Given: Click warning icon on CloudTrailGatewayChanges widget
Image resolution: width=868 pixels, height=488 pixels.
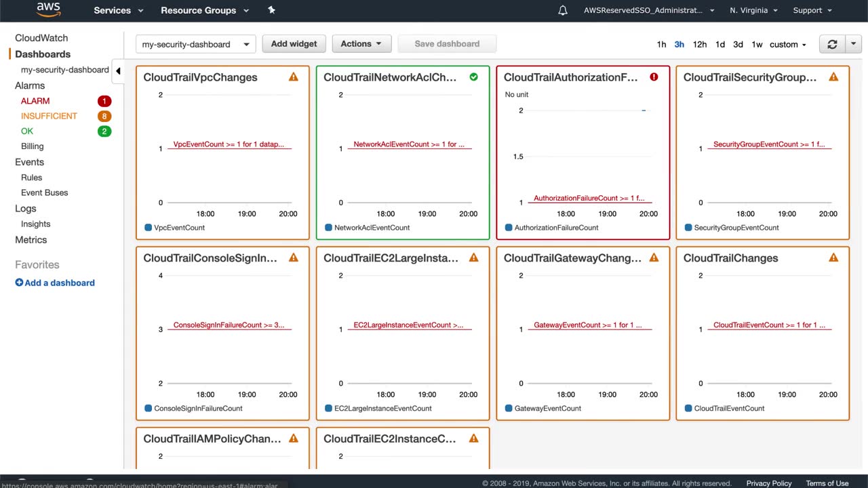Looking at the screenshot, I should point(654,258).
